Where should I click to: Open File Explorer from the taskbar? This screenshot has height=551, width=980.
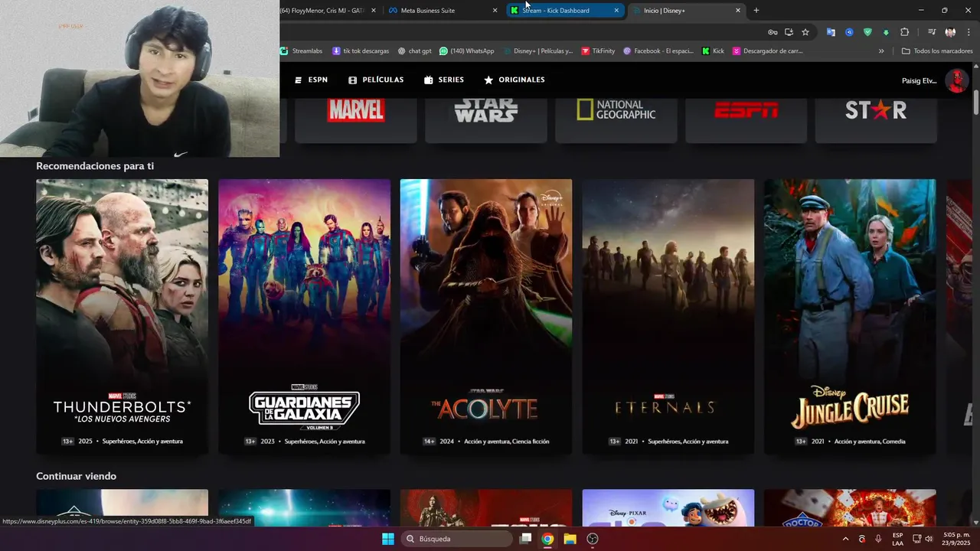[570, 539]
